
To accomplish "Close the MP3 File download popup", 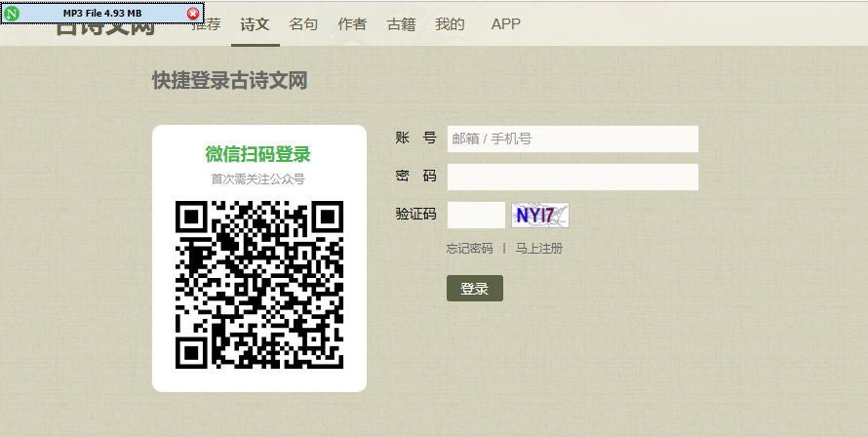I will click(193, 14).
